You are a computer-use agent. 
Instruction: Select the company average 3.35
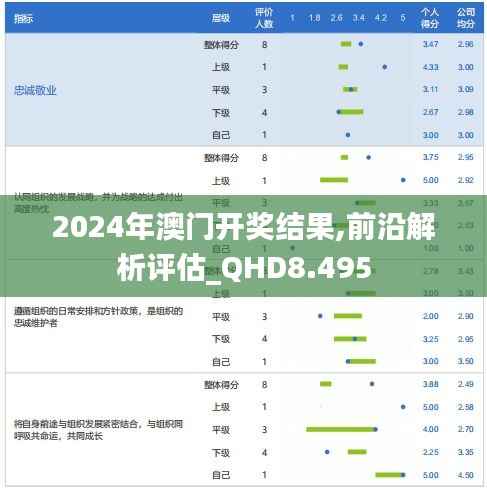coord(465,452)
